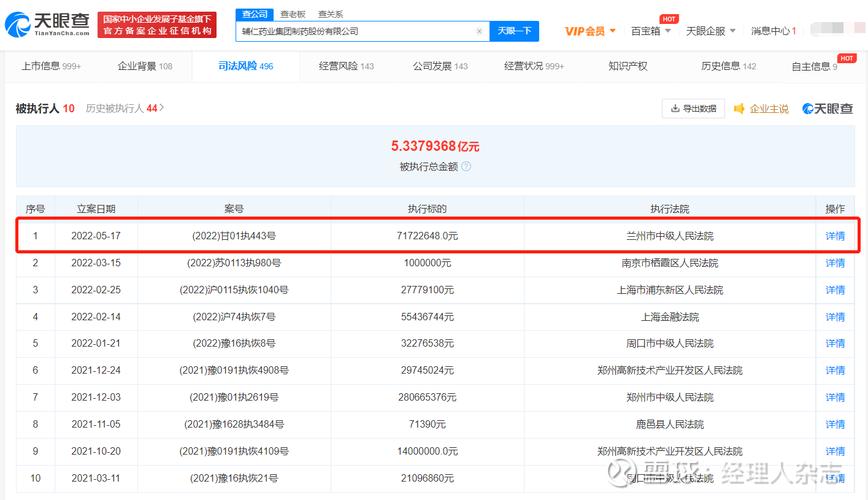Open 详情 for case (2022)甘01执443号
Image resolution: width=868 pixels, height=500 pixels.
coord(834,236)
